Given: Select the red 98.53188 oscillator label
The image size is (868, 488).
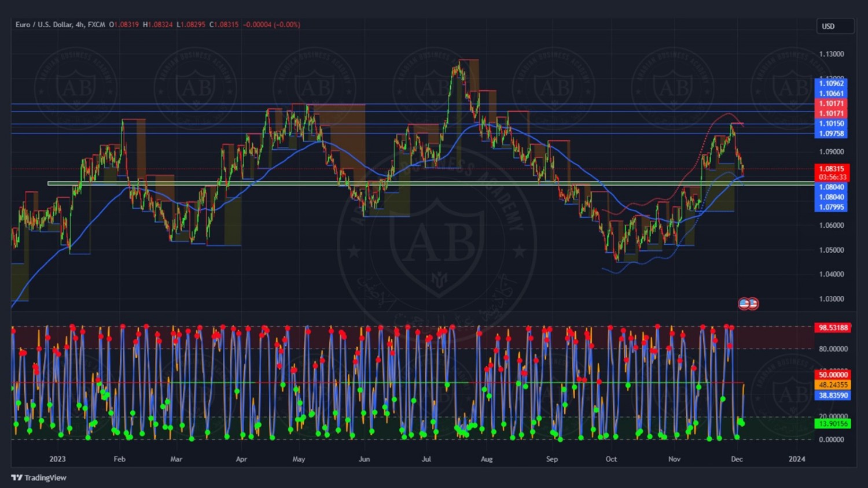Looking at the screenshot, I should 833,328.
